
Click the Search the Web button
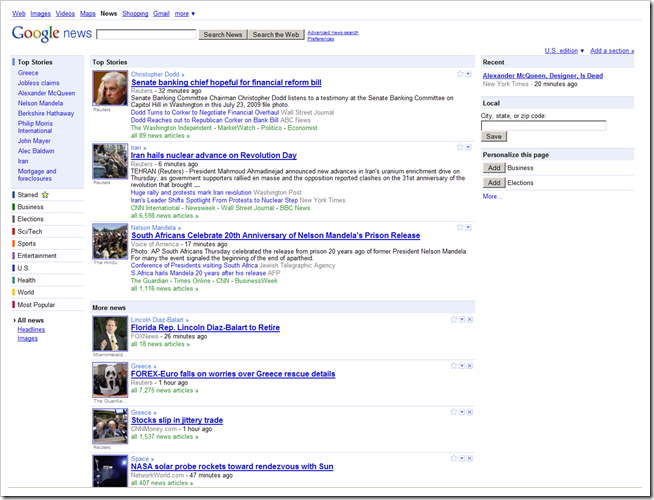click(276, 35)
